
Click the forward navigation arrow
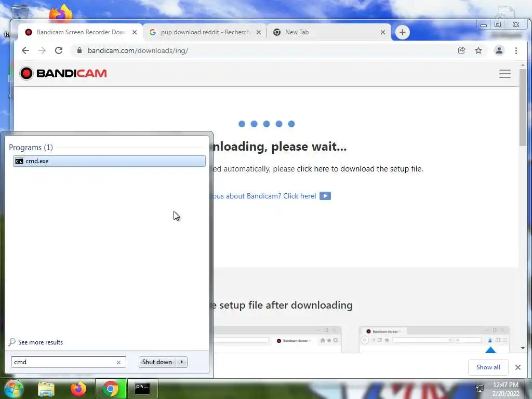(42, 50)
